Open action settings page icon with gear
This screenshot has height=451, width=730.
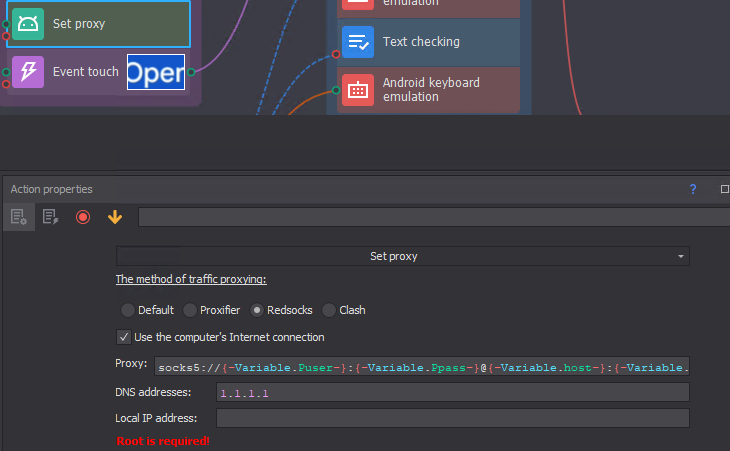coord(18,217)
